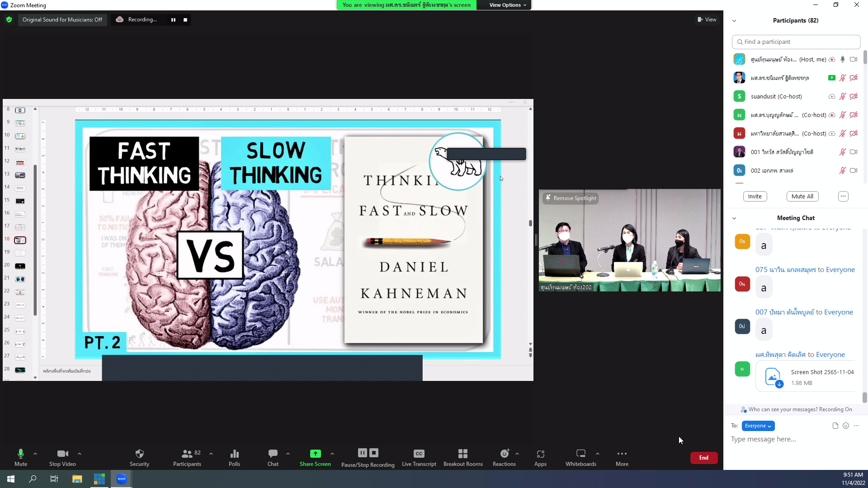Viewport: 868px width, 488px height.
Task: Click video-off icon for suandusit co-host
Action: pyautogui.click(x=854, y=96)
